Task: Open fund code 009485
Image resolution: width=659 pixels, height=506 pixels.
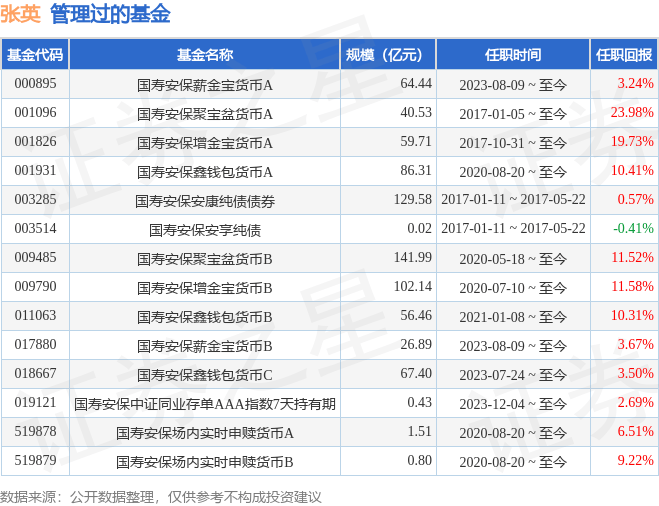Action: click(x=35, y=259)
